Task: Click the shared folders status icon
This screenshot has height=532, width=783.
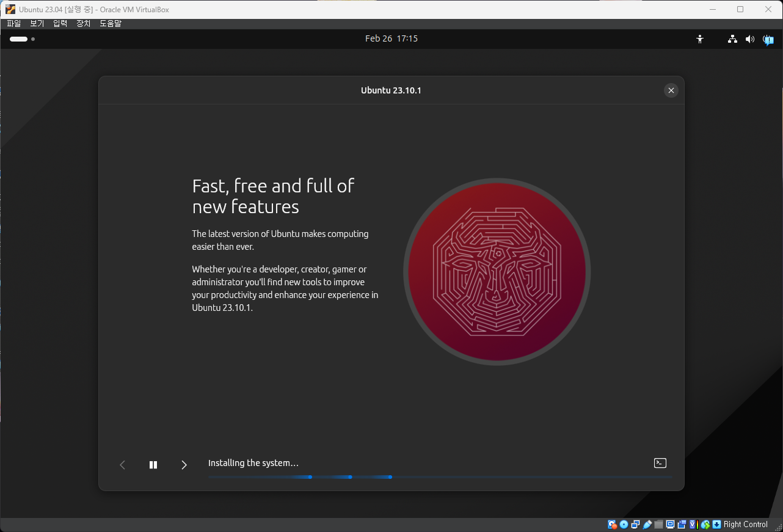Action: (658, 524)
